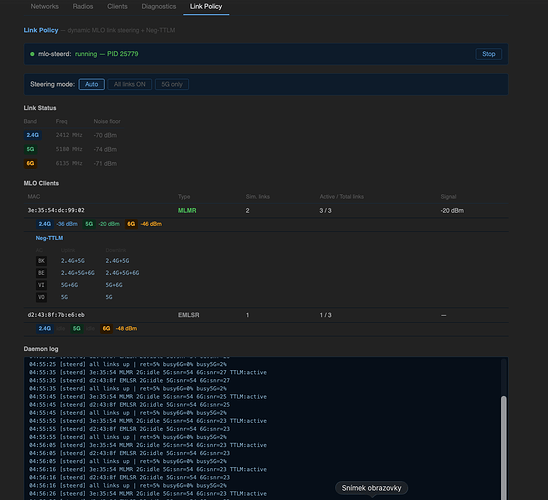
Task: Stop the mlo-steerd daemon
Action: pos(489,54)
